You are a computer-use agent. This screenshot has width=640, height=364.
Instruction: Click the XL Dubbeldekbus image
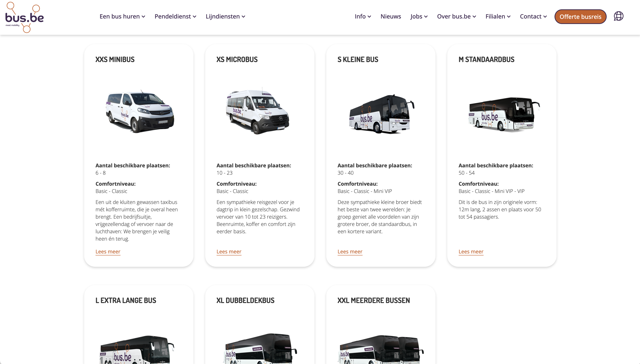[x=260, y=348]
